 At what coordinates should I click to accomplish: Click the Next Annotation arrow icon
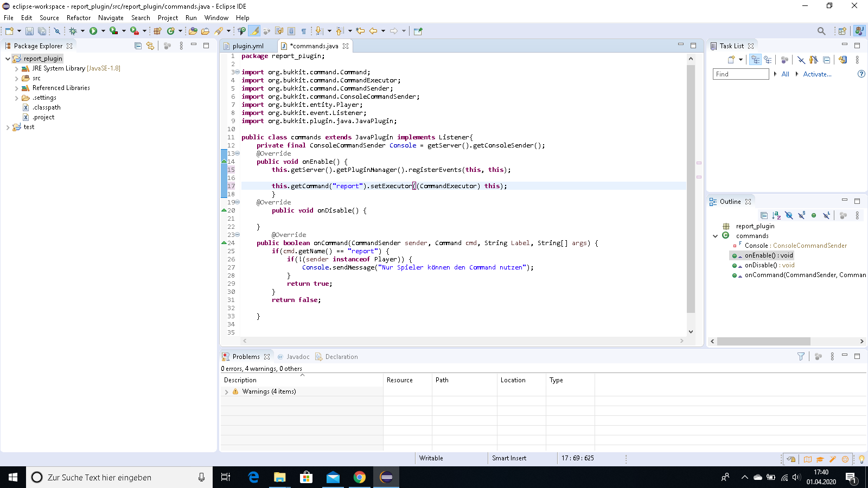point(319,31)
